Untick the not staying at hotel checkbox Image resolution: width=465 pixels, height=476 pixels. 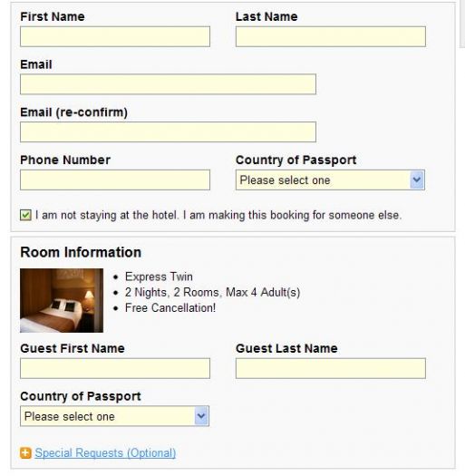coord(25,215)
